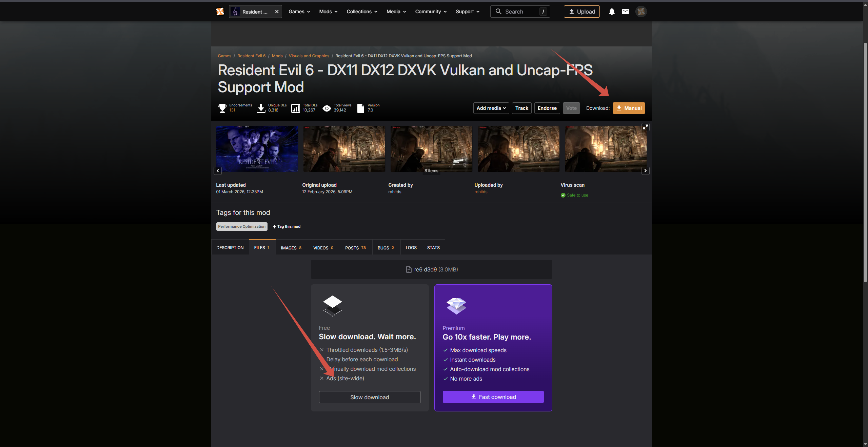The width and height of the screenshot is (868, 447).
Task: Open the thumbnail labeled 8 items
Action: pyautogui.click(x=432, y=149)
